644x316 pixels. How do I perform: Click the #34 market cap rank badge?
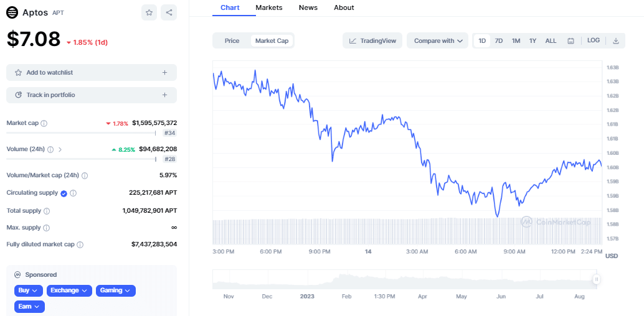pos(170,133)
